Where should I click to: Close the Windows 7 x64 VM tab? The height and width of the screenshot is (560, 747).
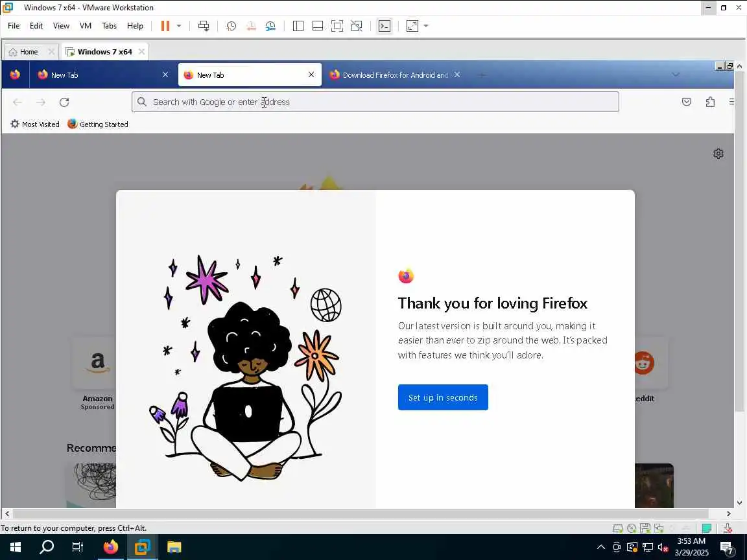(x=141, y=51)
